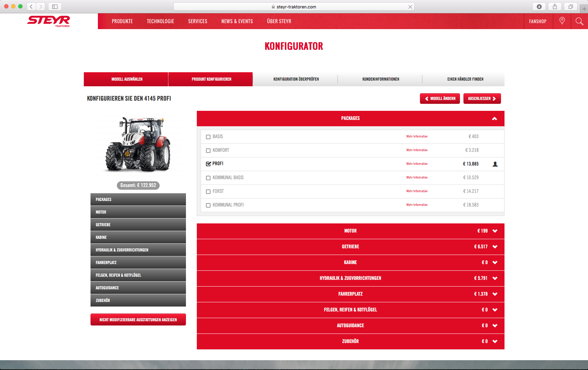Click the Abschliessen button
This screenshot has width=588, height=370.
(482, 99)
